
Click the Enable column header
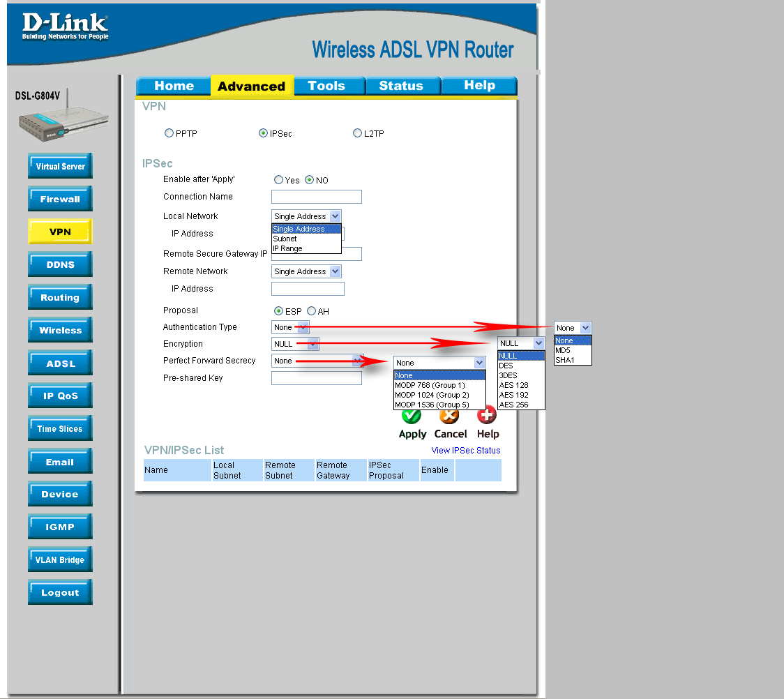(x=437, y=470)
